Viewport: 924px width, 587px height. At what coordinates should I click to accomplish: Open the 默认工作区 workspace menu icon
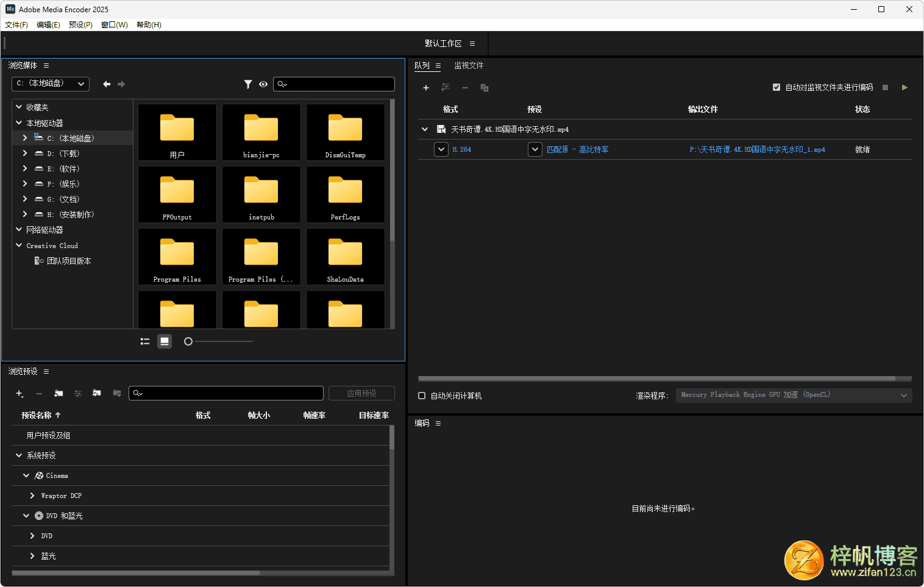coord(472,43)
